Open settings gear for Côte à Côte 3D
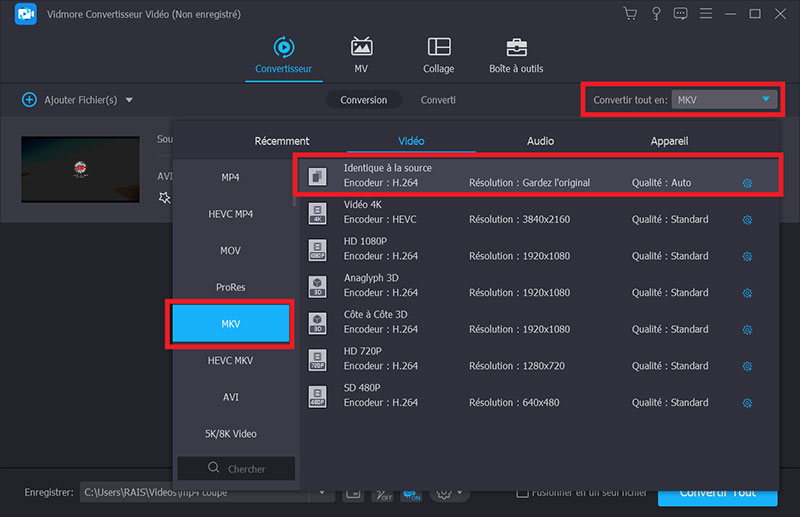 tap(747, 330)
